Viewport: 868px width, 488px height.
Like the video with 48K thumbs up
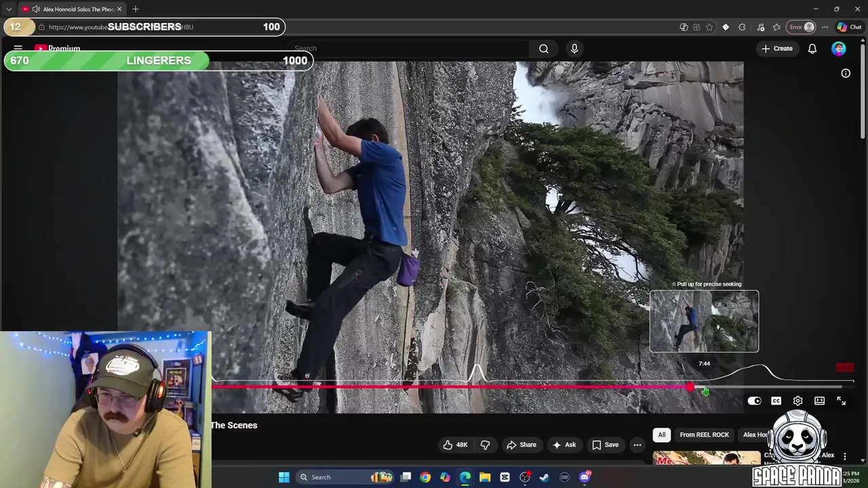click(x=455, y=445)
